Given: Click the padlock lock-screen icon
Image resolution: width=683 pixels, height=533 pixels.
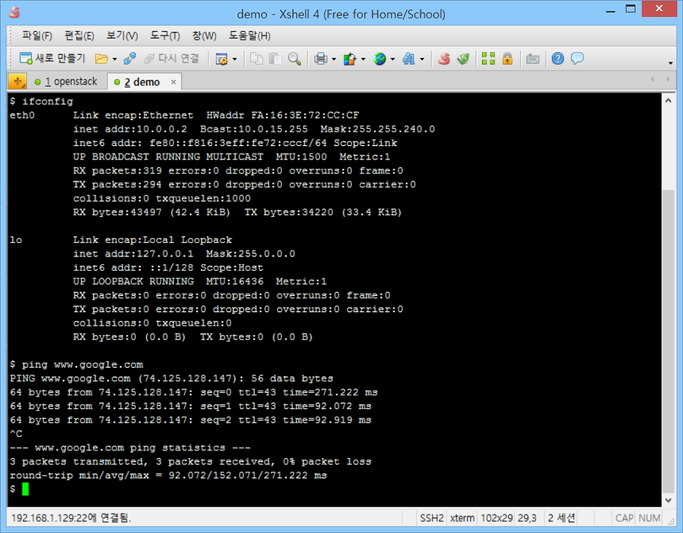Looking at the screenshot, I should coord(507,58).
